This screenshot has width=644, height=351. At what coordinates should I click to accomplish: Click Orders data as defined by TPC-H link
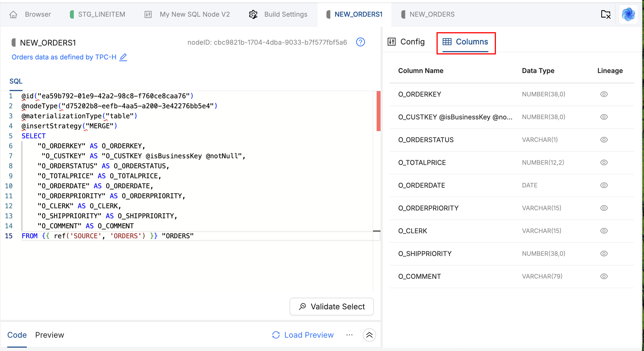pyautogui.click(x=64, y=57)
